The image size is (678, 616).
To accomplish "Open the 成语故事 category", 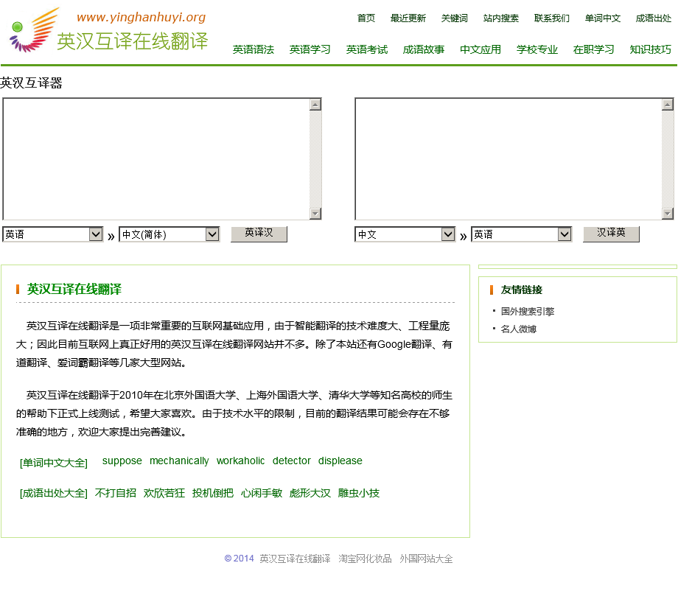I will [x=423, y=49].
